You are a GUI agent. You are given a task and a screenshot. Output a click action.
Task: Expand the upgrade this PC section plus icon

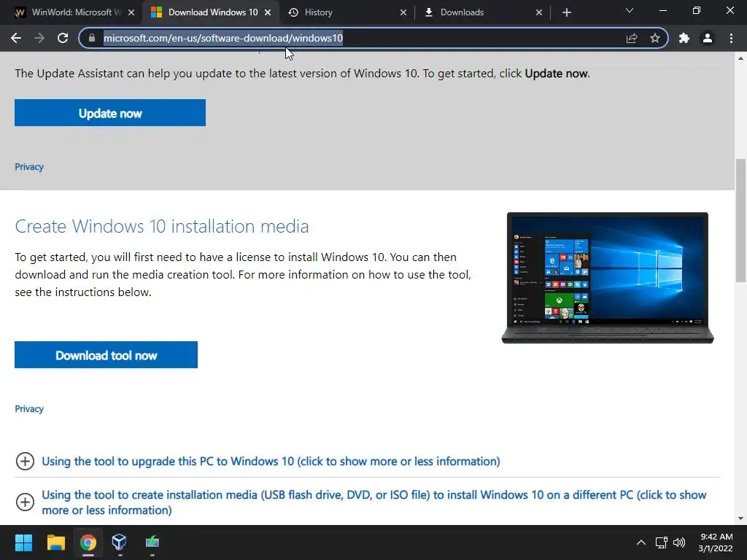pos(25,461)
